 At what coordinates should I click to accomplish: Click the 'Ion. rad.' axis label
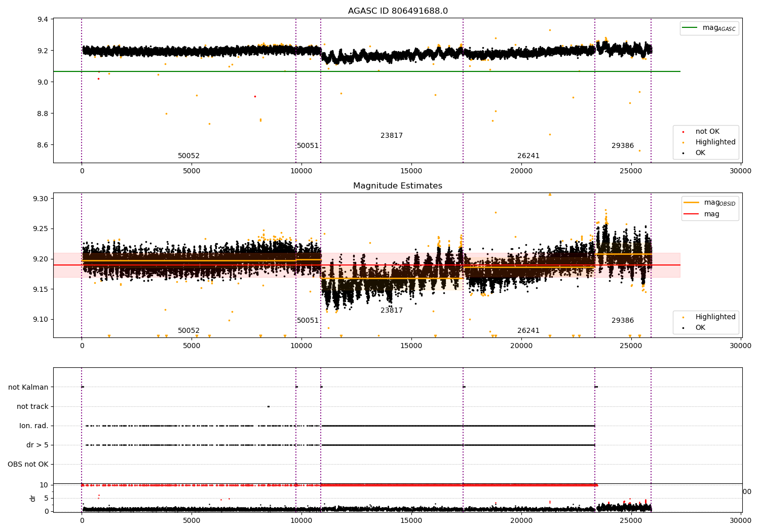pyautogui.click(x=34, y=426)
